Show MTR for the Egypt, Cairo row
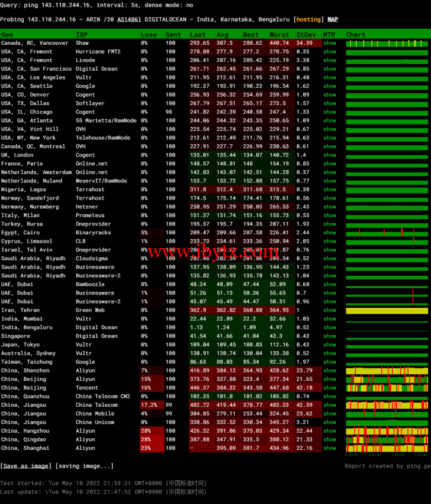 [329, 233]
